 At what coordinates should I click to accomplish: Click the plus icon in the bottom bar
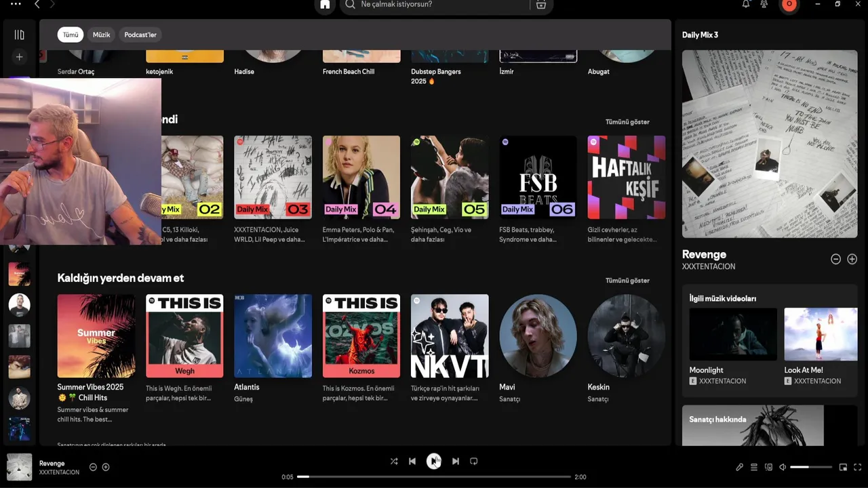coord(106,467)
